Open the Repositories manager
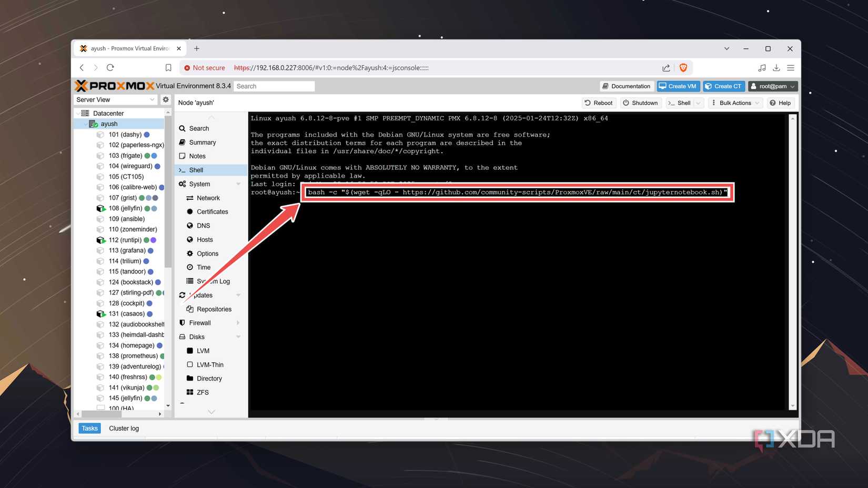 214,309
